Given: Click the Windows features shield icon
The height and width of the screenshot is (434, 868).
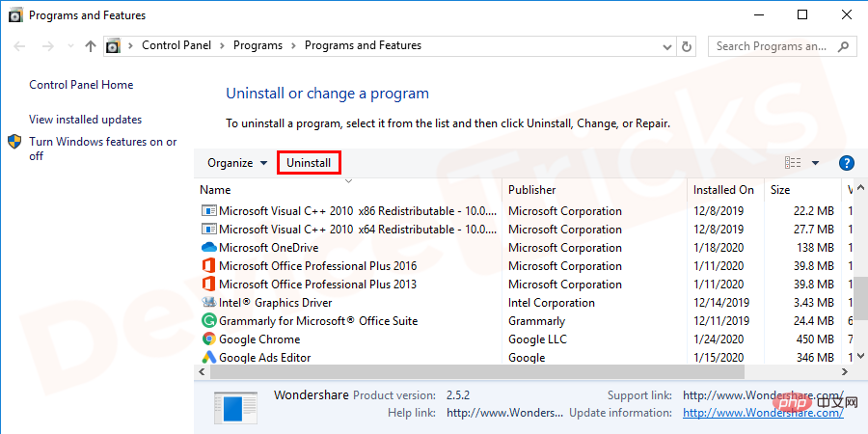Looking at the screenshot, I should (14, 142).
